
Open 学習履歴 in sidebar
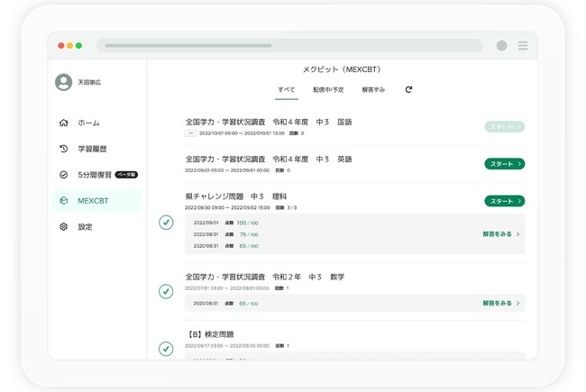96,149
